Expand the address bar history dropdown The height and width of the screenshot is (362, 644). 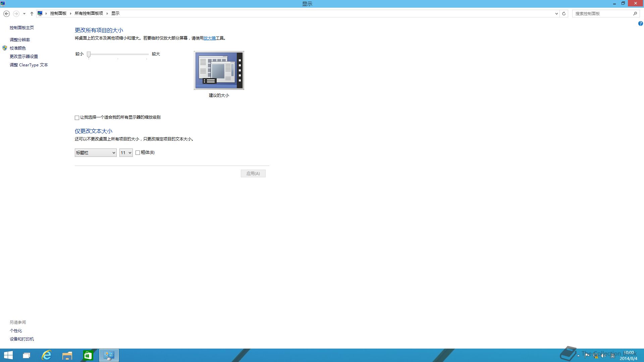tap(556, 14)
